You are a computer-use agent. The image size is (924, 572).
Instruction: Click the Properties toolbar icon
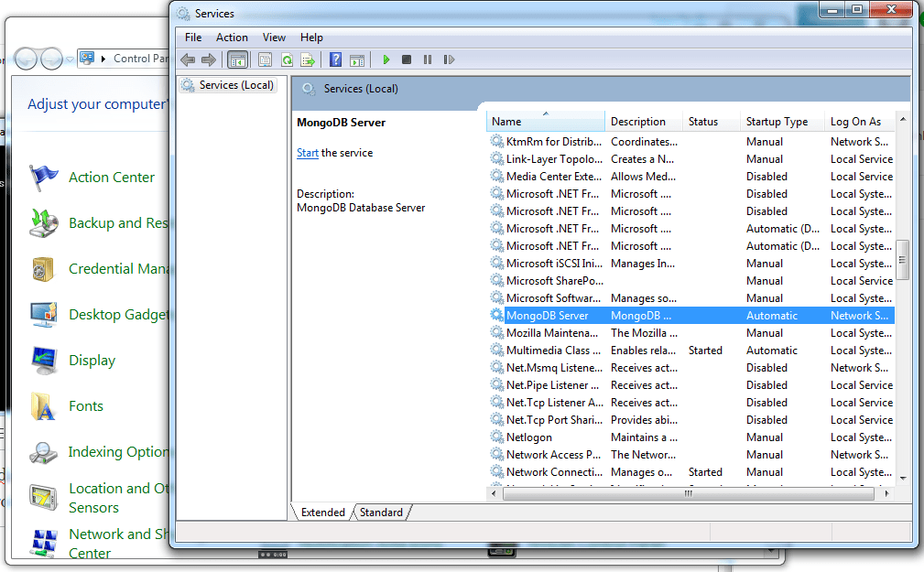click(x=266, y=59)
